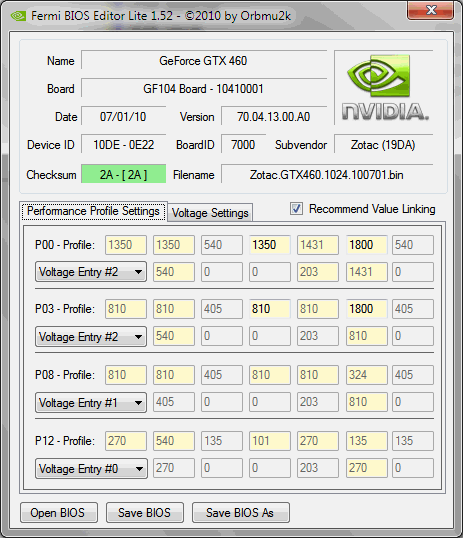Click the P00 - Profile label
Viewport: 463px width, 538px height.
[x=65, y=245]
